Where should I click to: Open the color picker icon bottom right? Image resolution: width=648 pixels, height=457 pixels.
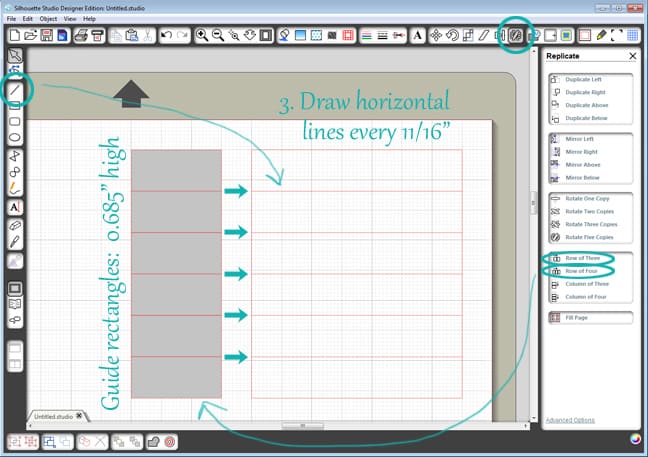[x=635, y=439]
